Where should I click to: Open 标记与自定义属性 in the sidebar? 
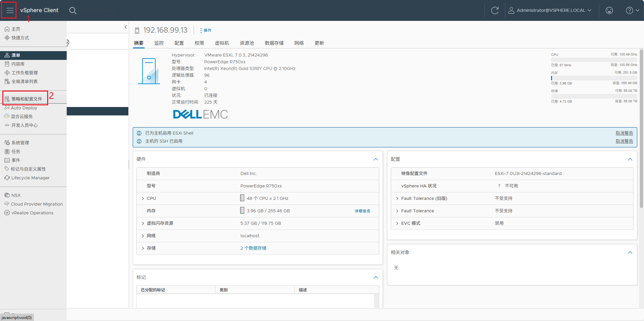25,169
